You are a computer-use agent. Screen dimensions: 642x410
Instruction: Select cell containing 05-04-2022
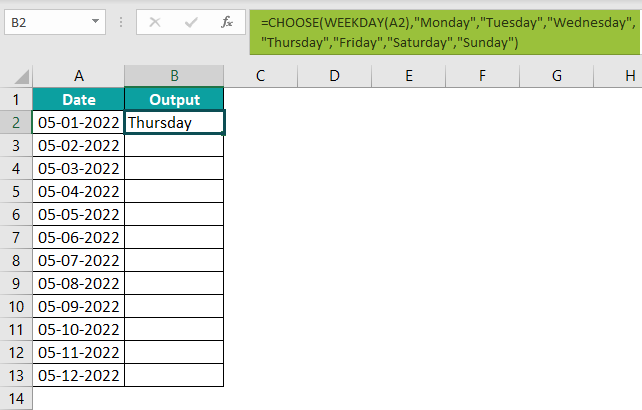[79, 191]
